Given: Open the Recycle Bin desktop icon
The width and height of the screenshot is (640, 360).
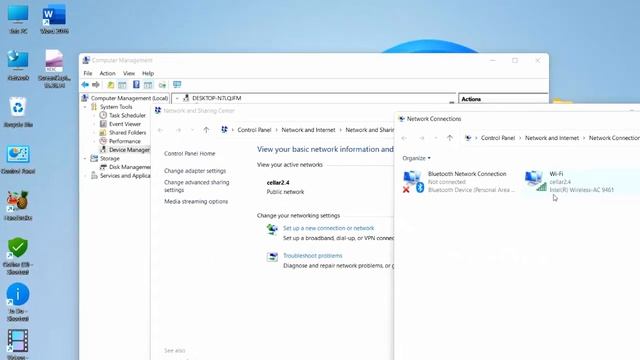Looking at the screenshot, I should [x=18, y=112].
